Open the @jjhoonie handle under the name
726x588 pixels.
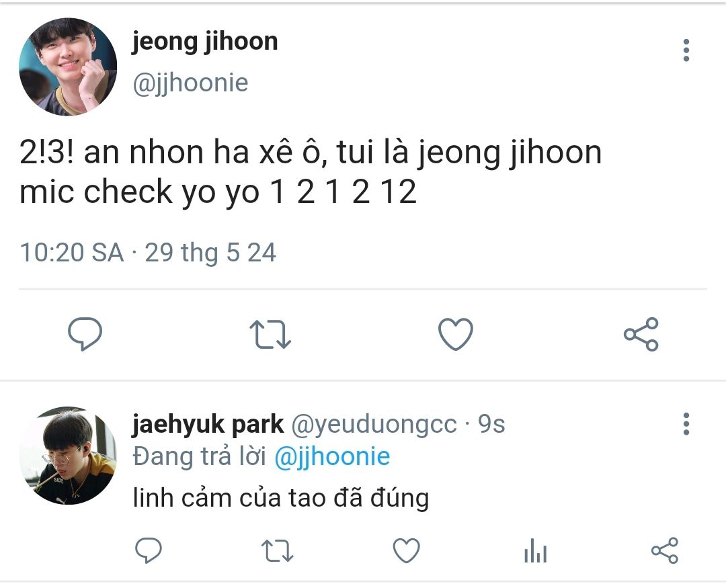click(x=190, y=83)
